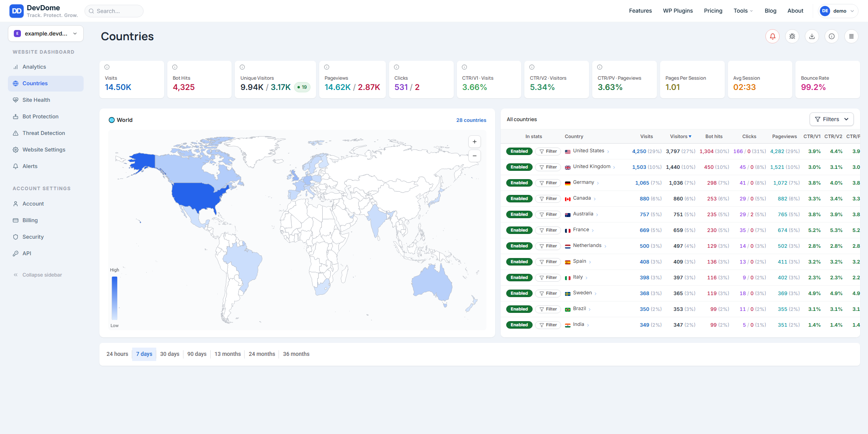This screenshot has height=434, width=868.
Task: Zoom out the world map
Action: [x=475, y=156]
